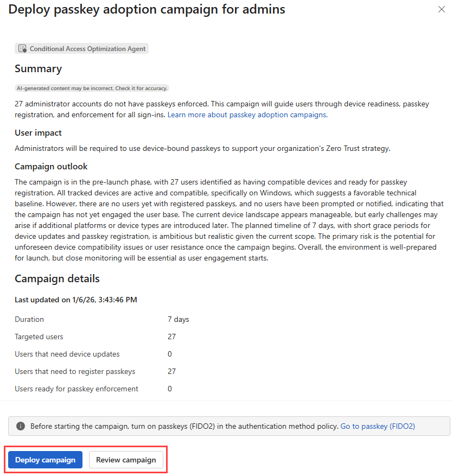The height and width of the screenshot is (476, 452).
Task: Click the AI-generated content disclaimer
Action: coord(92,88)
